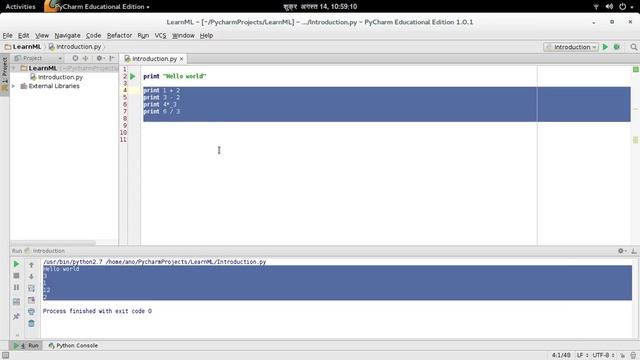Open the Navigate menu
The image size is (640, 360).
pos(67,36)
